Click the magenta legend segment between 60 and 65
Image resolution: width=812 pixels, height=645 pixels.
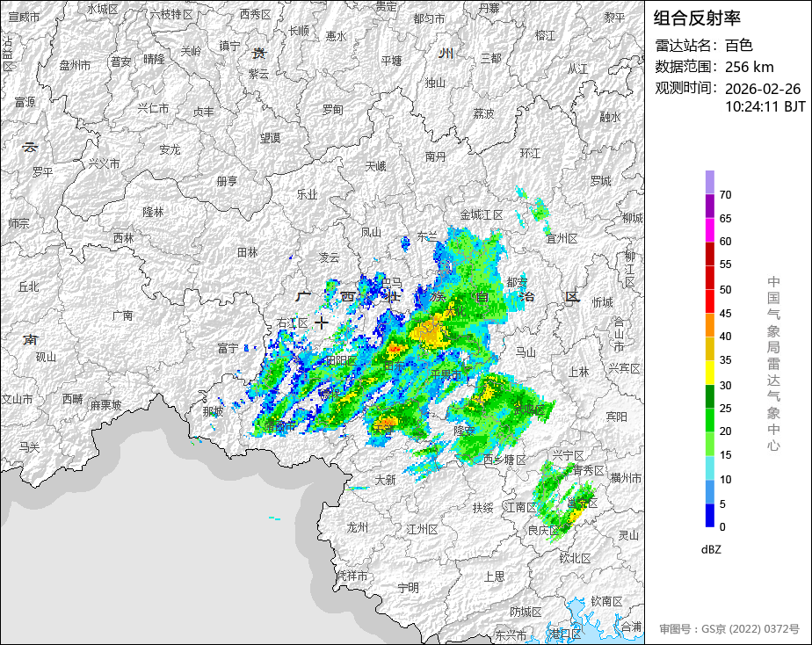click(x=709, y=230)
